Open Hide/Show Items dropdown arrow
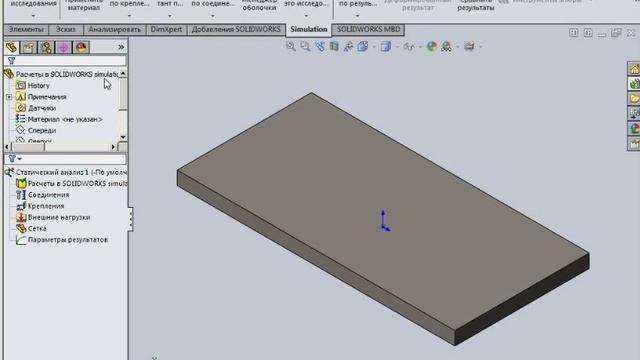 [420, 47]
